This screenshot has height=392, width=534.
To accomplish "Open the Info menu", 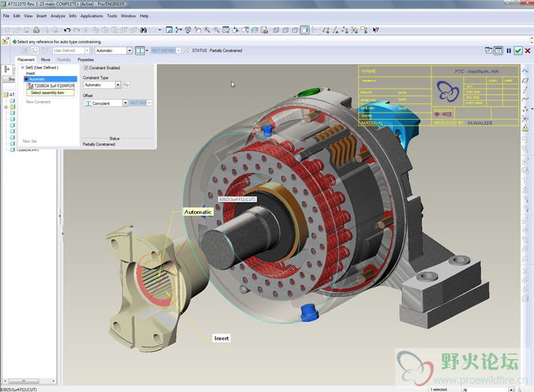I will point(72,16).
